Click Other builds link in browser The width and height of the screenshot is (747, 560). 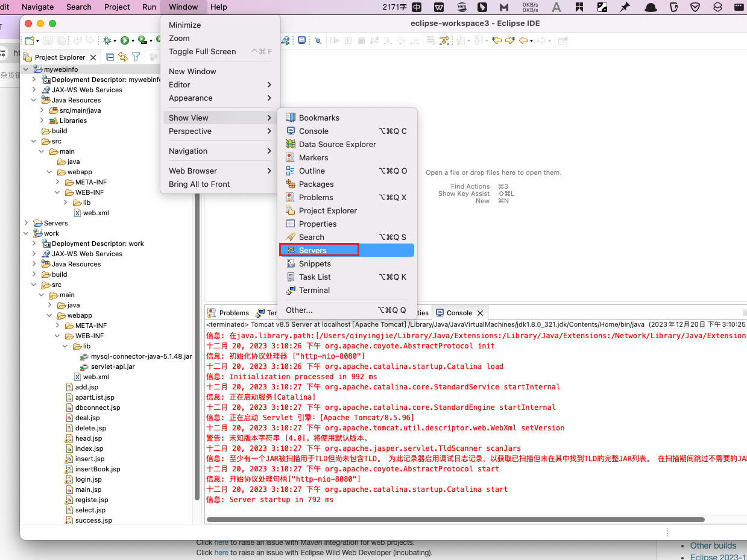[713, 546]
